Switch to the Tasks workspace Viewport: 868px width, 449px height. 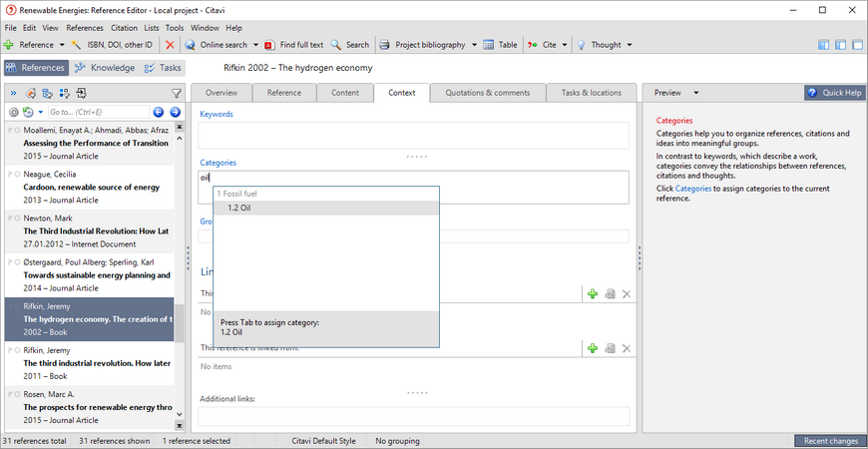pos(163,68)
